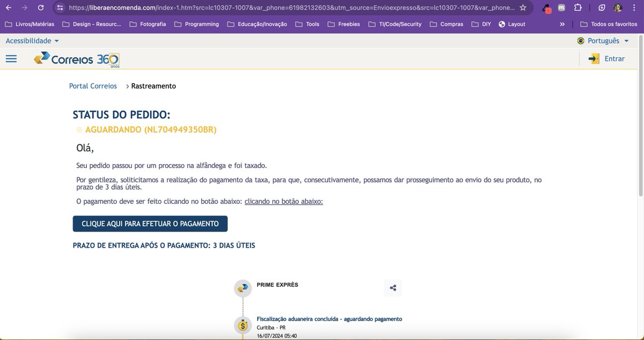Click the globe icon of Layout bookmark
The image size is (644, 340).
pyautogui.click(x=502, y=24)
